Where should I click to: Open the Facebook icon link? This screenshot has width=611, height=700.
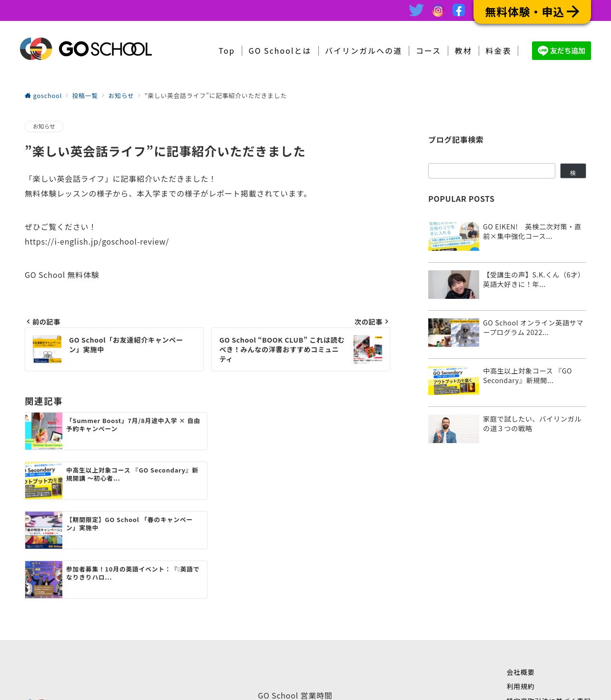tap(459, 10)
